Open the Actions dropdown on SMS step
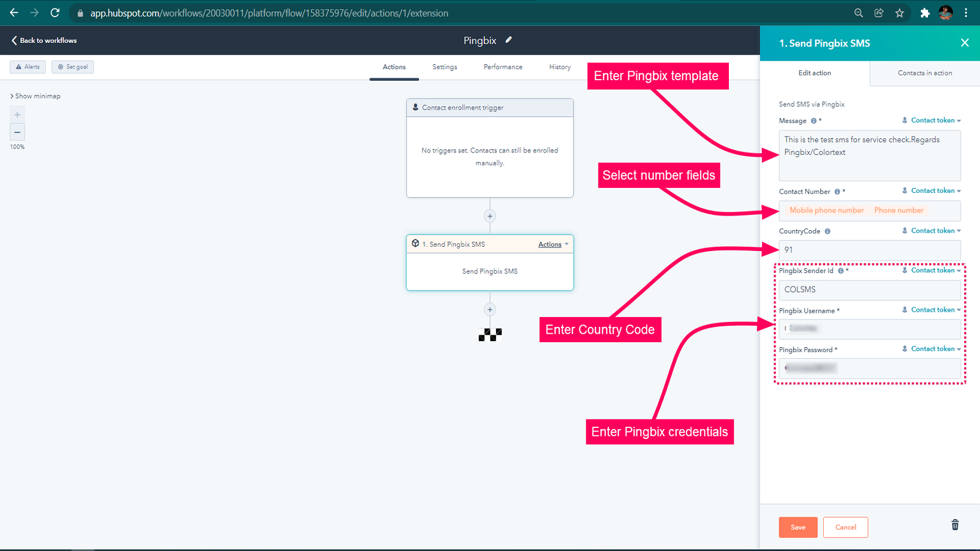980x551 pixels. pos(553,244)
